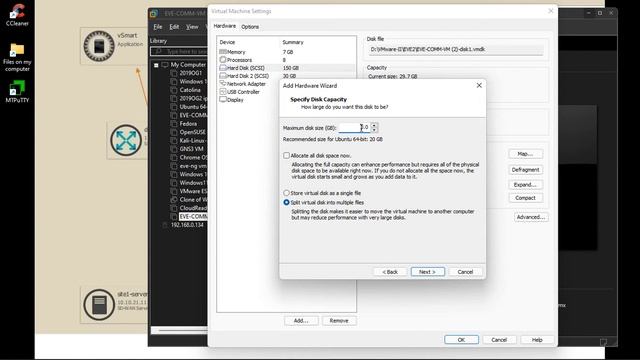Viewport: 640px width, 360px height.
Task: Select USB Controller device icon
Action: click(223, 92)
